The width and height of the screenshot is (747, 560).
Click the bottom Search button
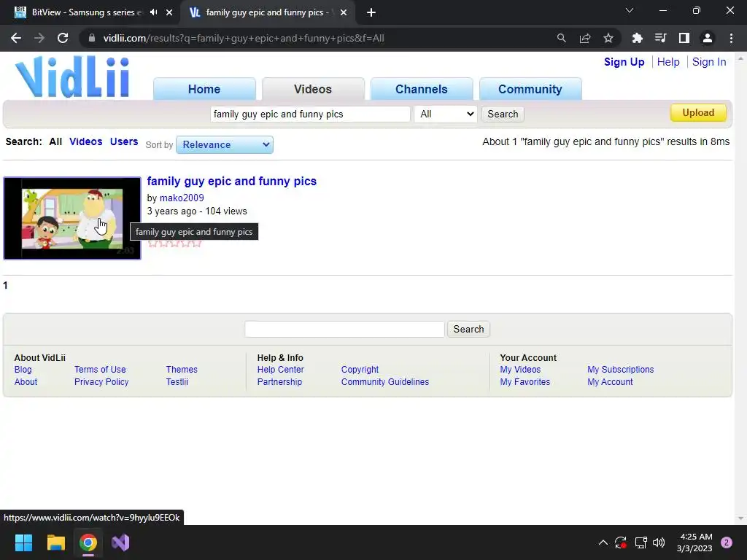[x=468, y=329]
